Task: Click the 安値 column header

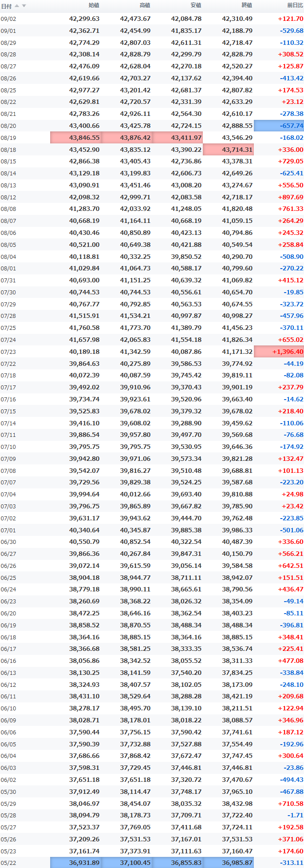Action: pyautogui.click(x=196, y=5)
